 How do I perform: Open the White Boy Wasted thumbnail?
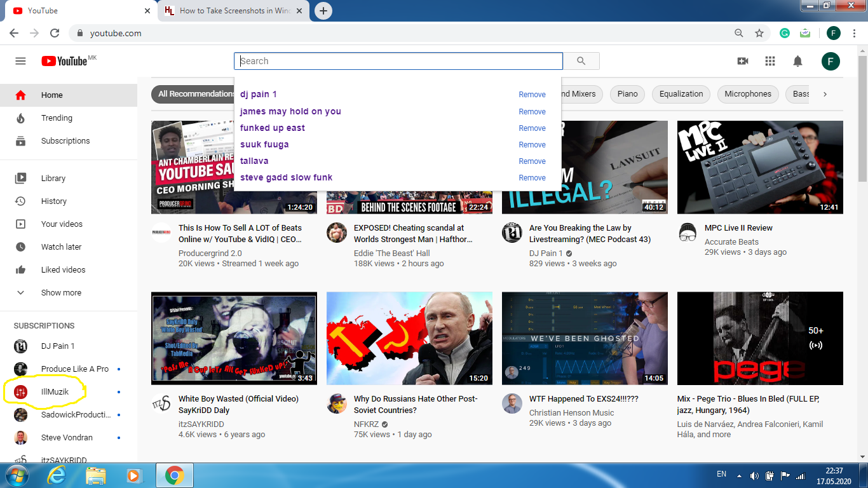tap(234, 338)
